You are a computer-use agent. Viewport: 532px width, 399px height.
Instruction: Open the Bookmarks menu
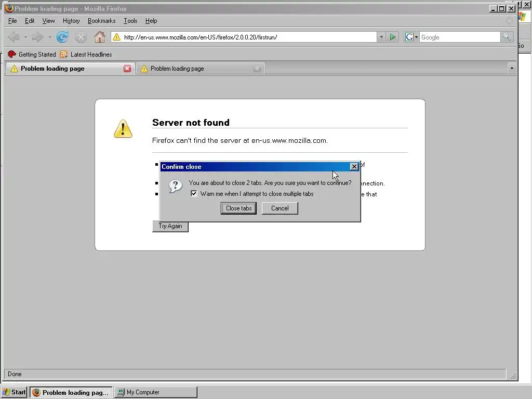tap(101, 21)
